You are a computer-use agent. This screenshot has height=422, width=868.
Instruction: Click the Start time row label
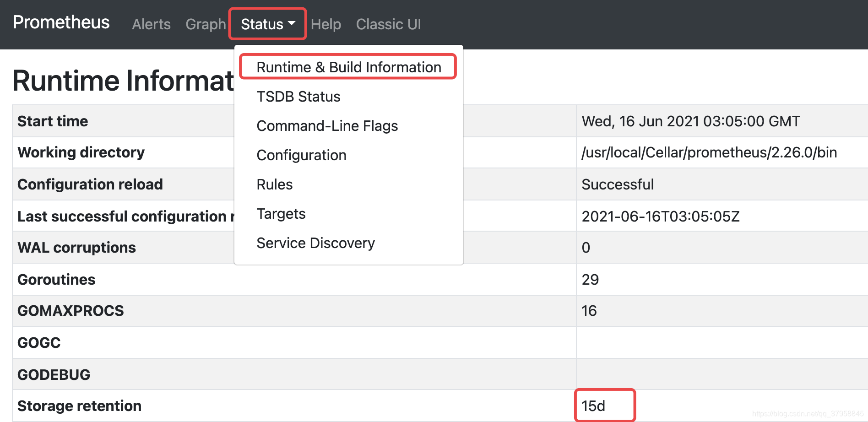(x=53, y=121)
